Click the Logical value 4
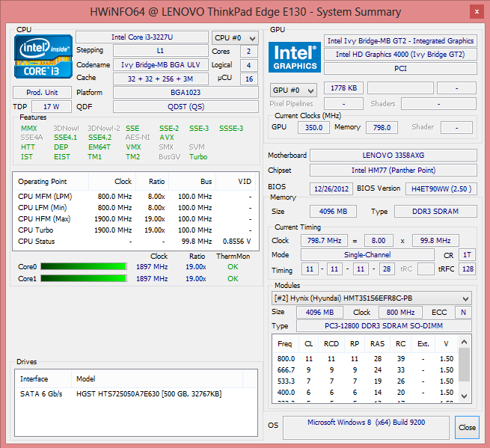Image resolution: width=490 pixels, height=448 pixels. pos(249,65)
